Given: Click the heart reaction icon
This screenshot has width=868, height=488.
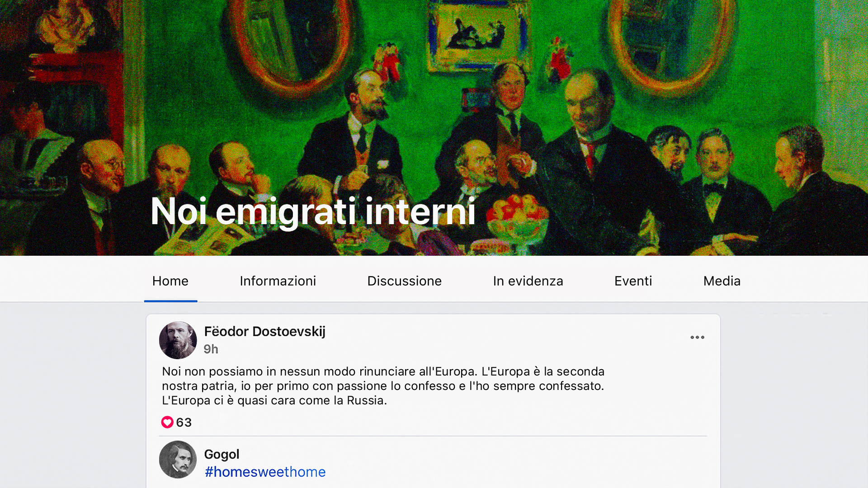Looking at the screenshot, I should (167, 422).
